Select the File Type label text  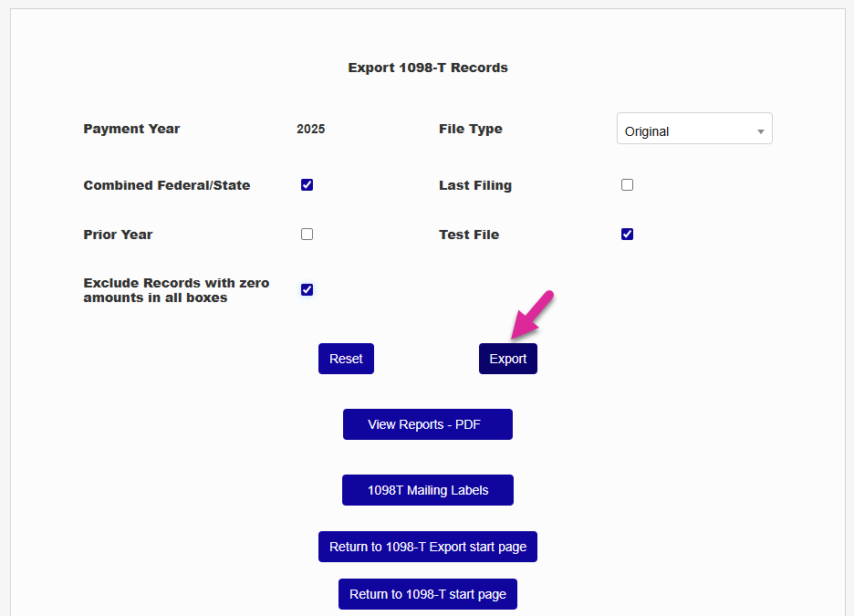(471, 129)
